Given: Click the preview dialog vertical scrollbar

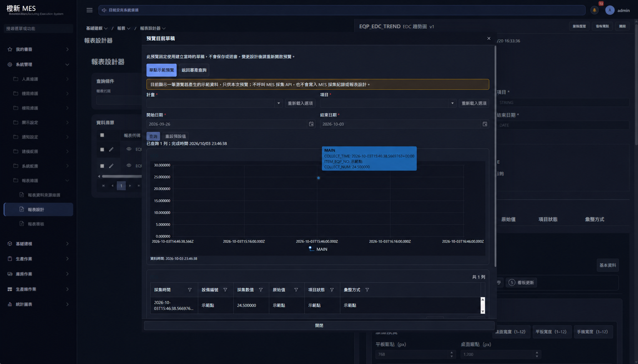Looking at the screenshot, I should click(x=495, y=157).
